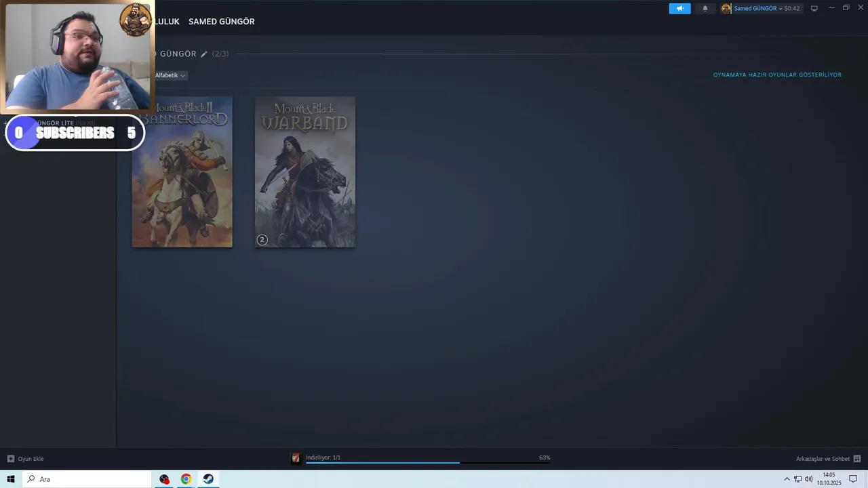Image resolution: width=868 pixels, height=488 pixels.
Task: Select the Mount & Blade Warband cover
Action: click(x=304, y=172)
